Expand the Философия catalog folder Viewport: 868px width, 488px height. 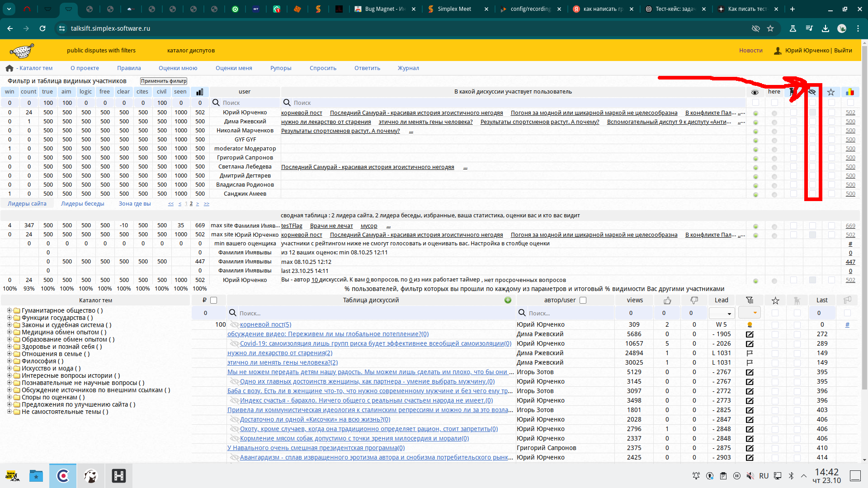tap(9, 361)
